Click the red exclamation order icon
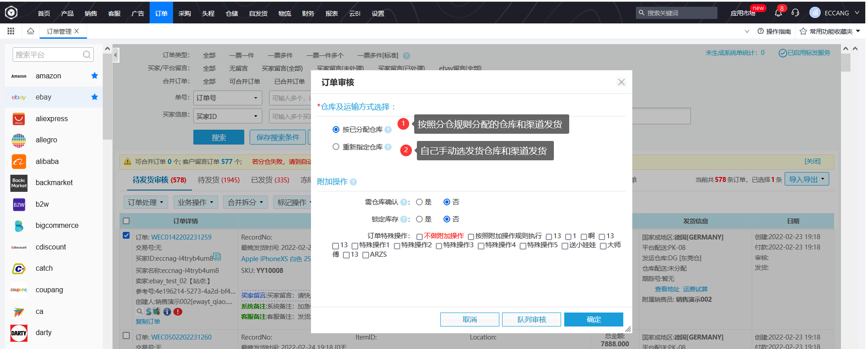The width and height of the screenshot is (868, 349). pos(178,312)
